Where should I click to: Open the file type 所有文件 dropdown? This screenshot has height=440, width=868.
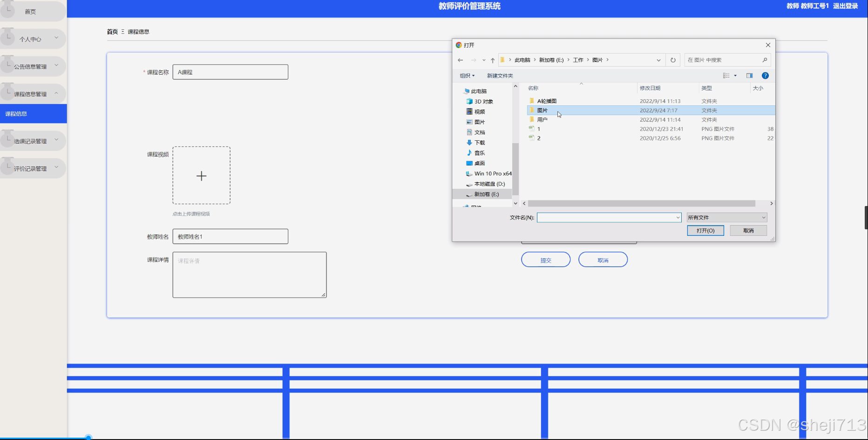click(727, 218)
